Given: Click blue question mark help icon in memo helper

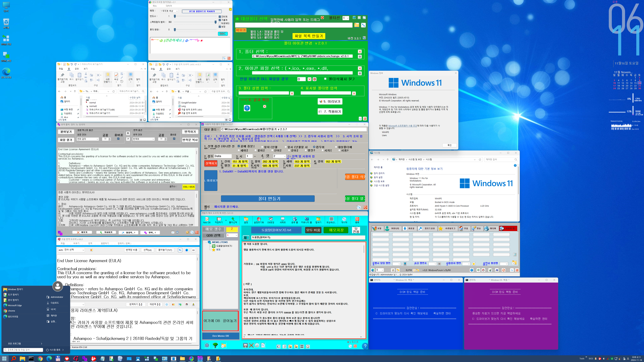Looking at the screenshot, I should click(365, 346).
